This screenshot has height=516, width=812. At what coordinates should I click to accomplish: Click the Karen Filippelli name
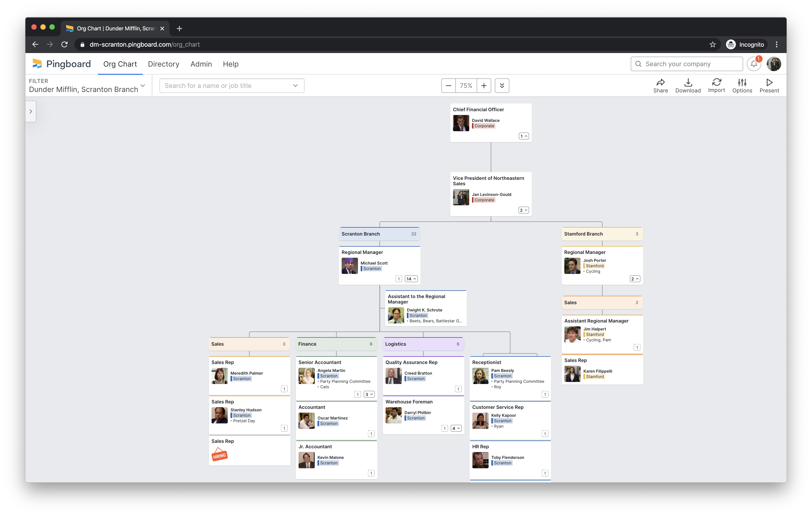click(x=597, y=371)
